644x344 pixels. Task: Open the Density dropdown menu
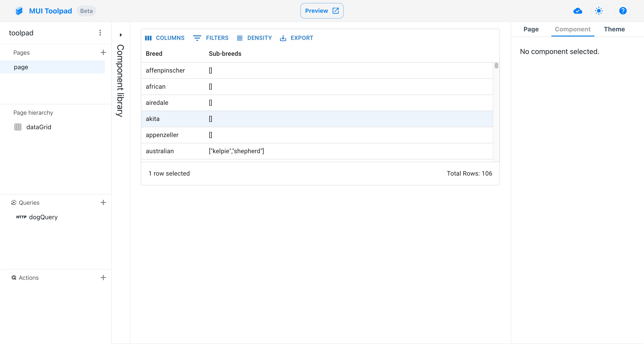254,38
